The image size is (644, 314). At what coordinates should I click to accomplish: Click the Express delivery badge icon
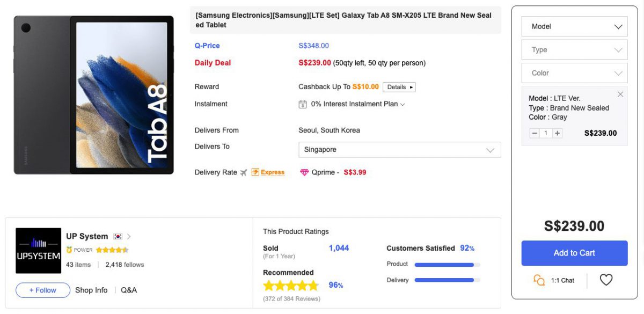pyautogui.click(x=268, y=172)
